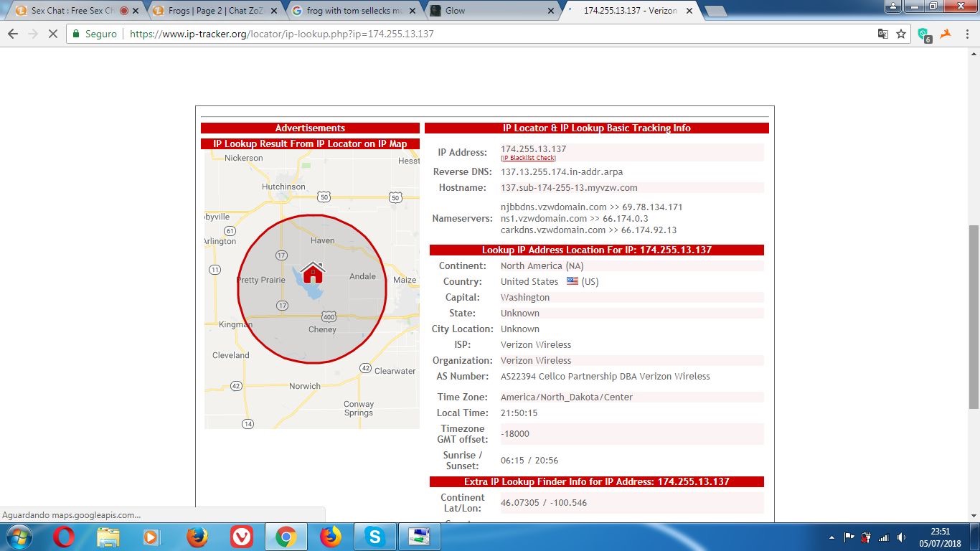This screenshot has width=980, height=551.
Task: Show hidden system tray icons arrow
Action: (831, 537)
